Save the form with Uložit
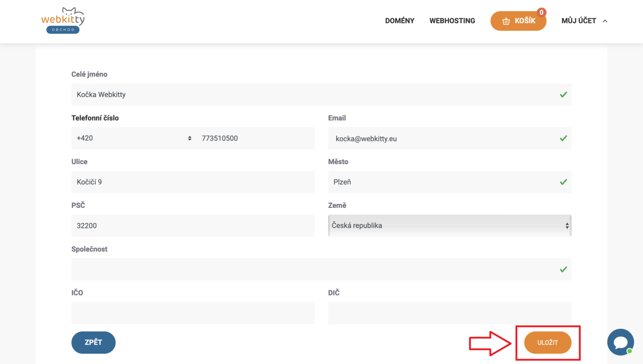Viewport: 643px width, 364px height. tap(547, 343)
